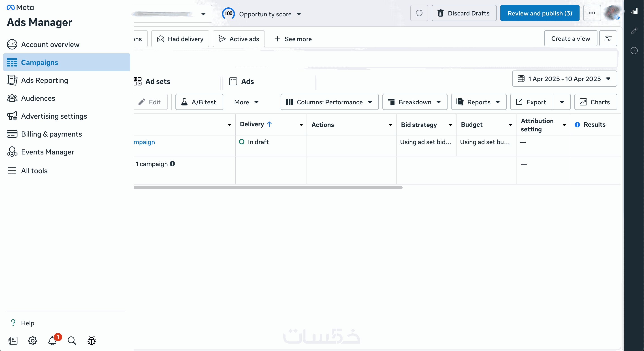The width and height of the screenshot is (644, 351).
Task: Click Discard Drafts button
Action: 464,13
